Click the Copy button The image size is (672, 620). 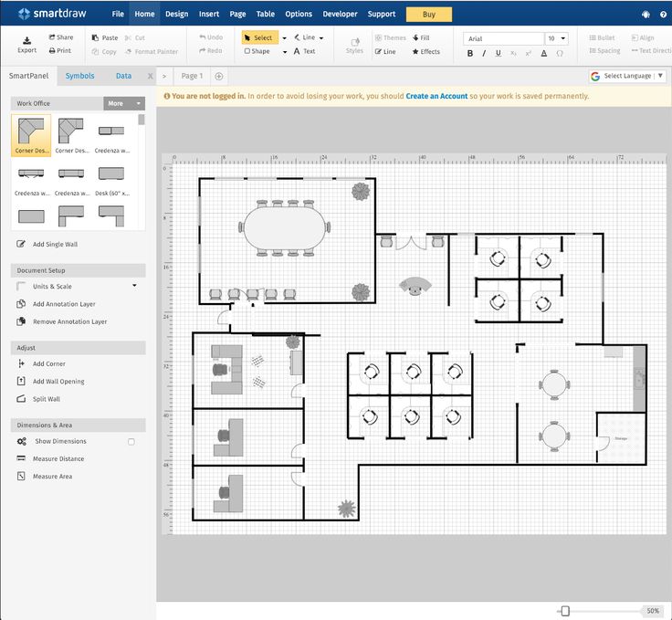[104, 51]
